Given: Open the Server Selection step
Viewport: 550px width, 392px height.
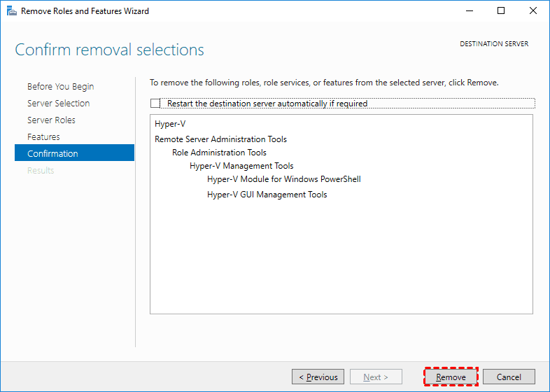Looking at the screenshot, I should 58,104.
